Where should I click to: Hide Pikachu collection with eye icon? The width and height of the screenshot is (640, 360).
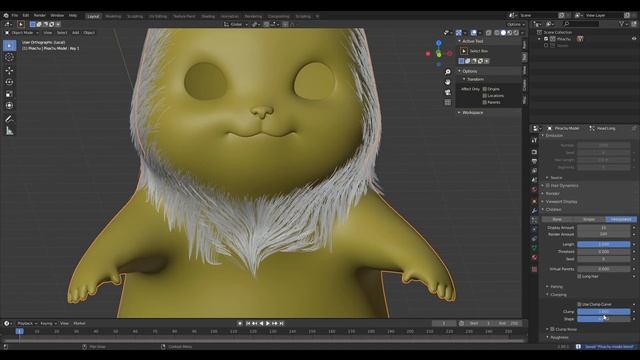[634, 39]
